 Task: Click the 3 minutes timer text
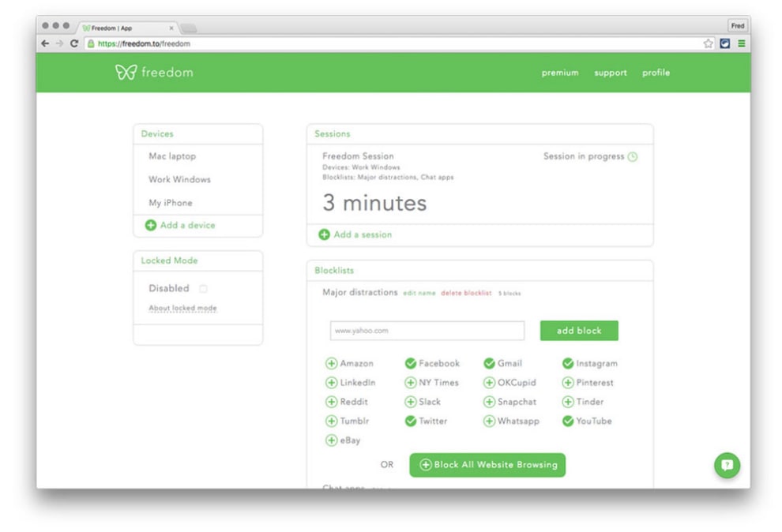374,203
